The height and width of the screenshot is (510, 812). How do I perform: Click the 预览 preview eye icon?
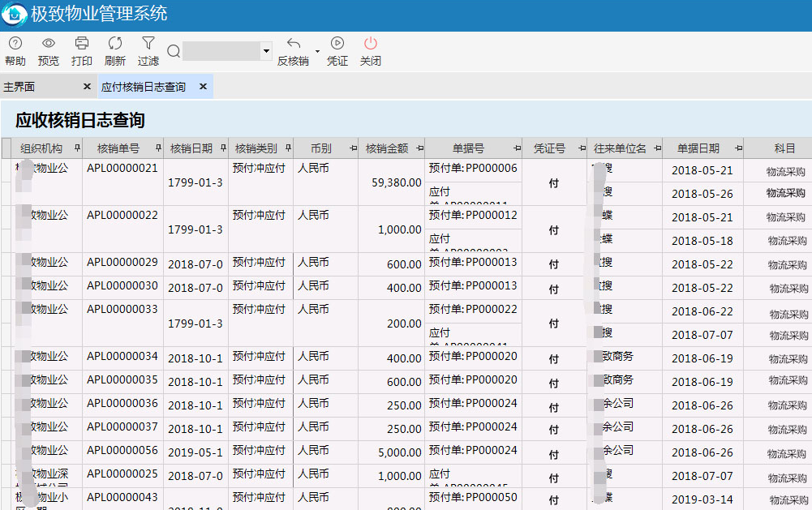(x=49, y=43)
